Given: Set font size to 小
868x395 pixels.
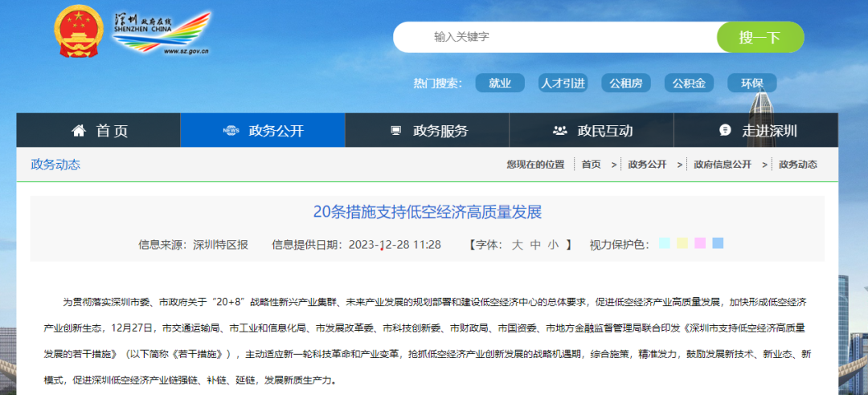Looking at the screenshot, I should (x=554, y=245).
